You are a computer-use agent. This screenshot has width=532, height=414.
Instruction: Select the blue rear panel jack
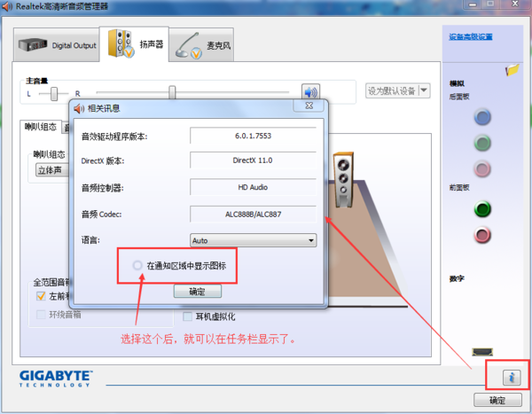click(482, 117)
